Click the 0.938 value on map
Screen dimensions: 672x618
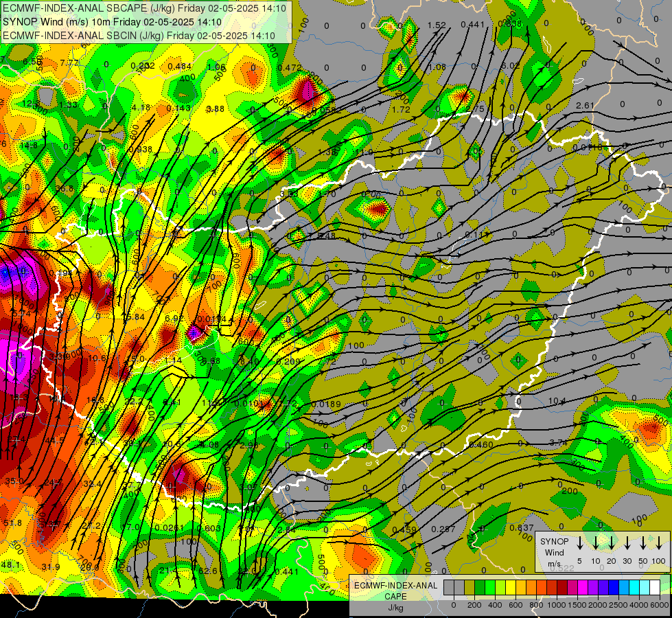(140, 149)
